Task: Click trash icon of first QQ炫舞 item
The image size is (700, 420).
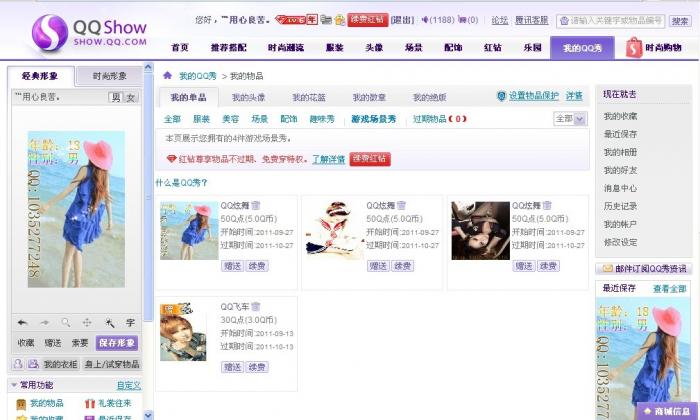Action: pos(255,205)
